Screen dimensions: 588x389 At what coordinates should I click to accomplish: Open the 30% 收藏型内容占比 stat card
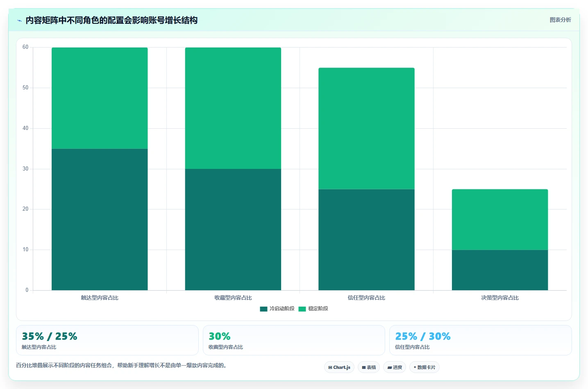click(x=294, y=340)
